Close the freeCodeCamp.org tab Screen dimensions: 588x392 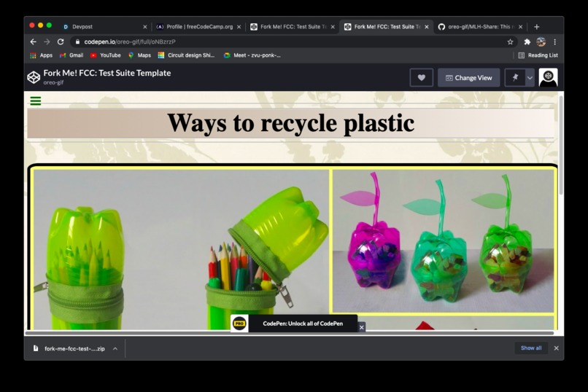click(239, 27)
